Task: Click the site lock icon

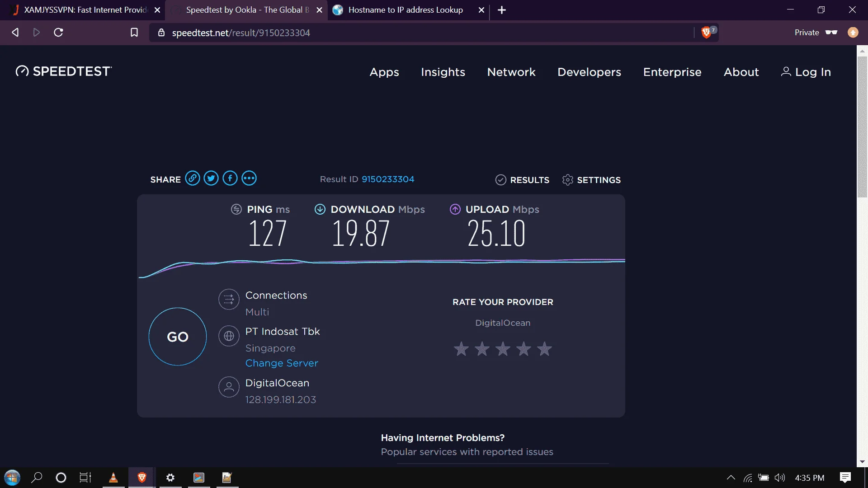Action: pos(161,33)
